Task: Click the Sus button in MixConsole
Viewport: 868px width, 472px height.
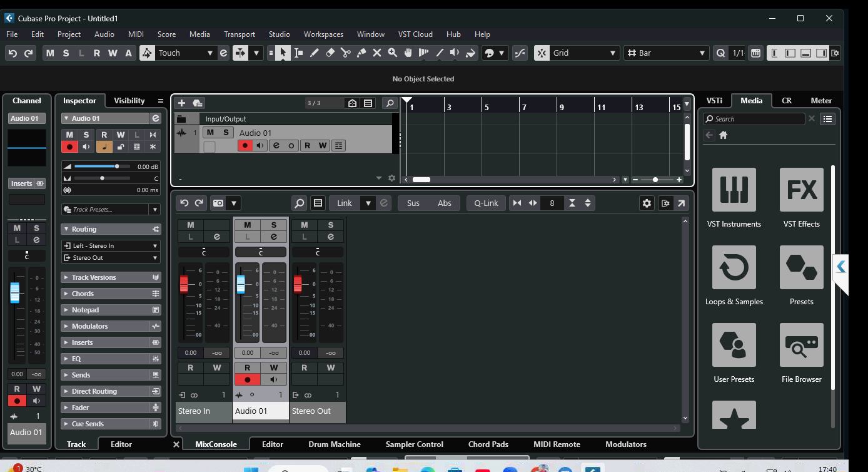Action: point(413,203)
